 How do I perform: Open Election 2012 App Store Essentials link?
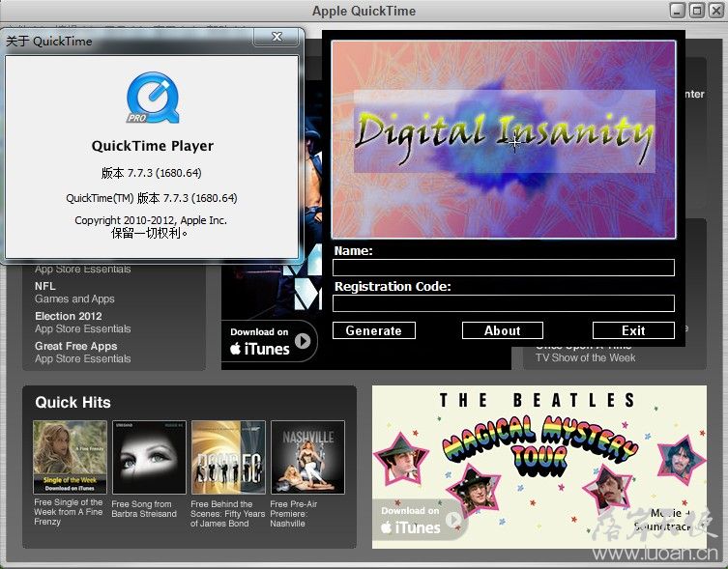(82, 323)
